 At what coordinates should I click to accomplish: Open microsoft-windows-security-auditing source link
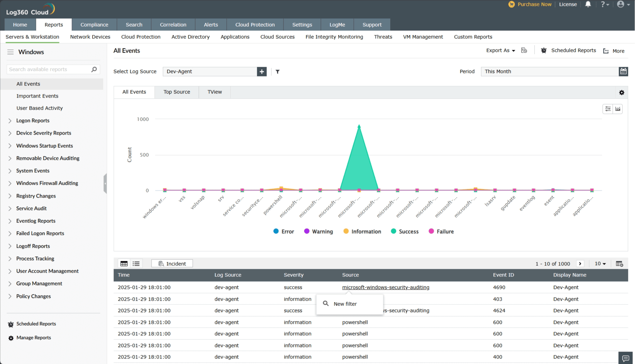385,287
